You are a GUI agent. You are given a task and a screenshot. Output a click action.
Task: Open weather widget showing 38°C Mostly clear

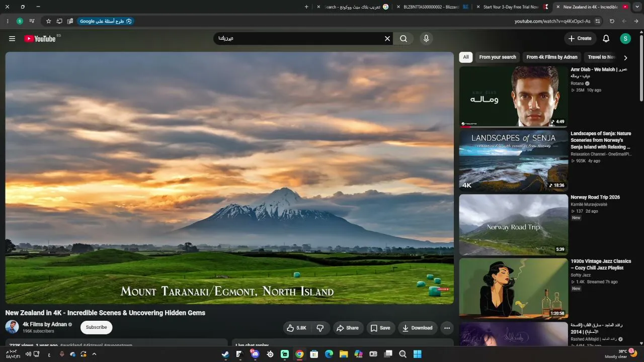coord(621,354)
